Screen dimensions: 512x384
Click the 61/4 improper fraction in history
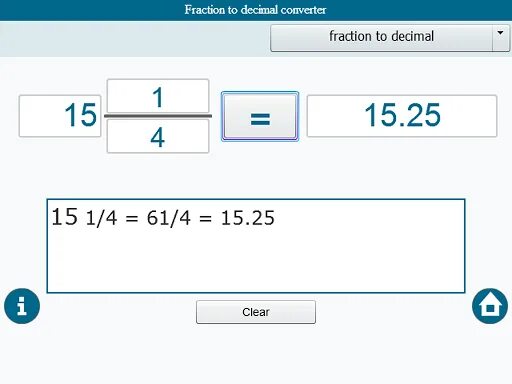169,218
